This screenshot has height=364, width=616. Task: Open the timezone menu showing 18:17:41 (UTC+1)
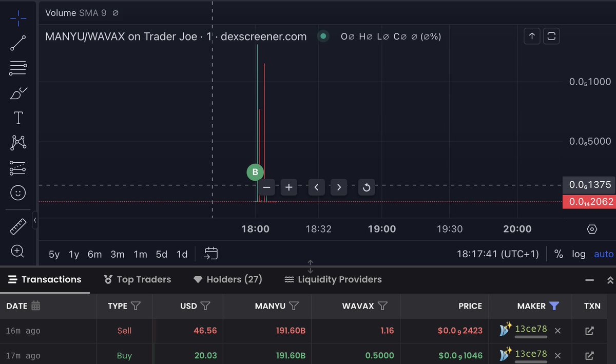pyautogui.click(x=498, y=254)
